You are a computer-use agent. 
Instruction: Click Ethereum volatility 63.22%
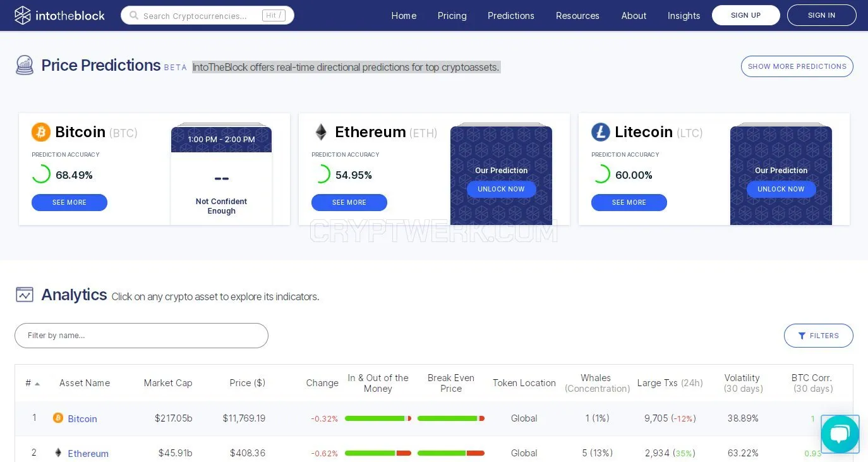pyautogui.click(x=743, y=453)
